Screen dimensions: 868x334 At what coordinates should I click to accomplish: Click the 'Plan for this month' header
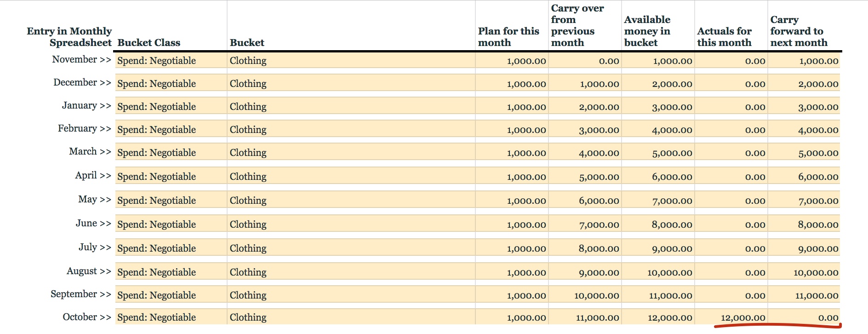508,37
